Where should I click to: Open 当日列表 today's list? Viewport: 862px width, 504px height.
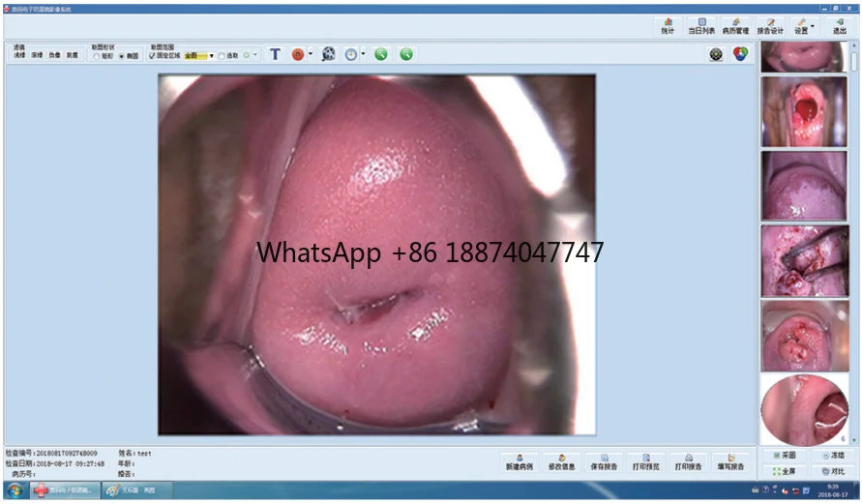(701, 26)
